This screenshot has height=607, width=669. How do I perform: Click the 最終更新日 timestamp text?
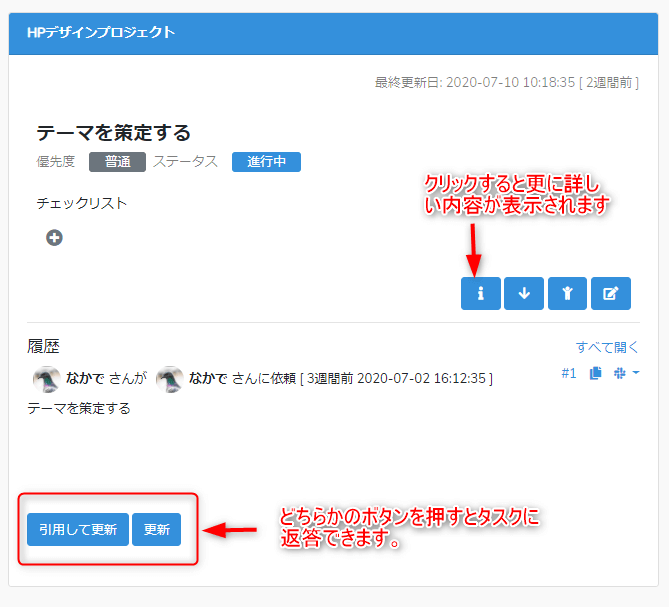point(506,82)
